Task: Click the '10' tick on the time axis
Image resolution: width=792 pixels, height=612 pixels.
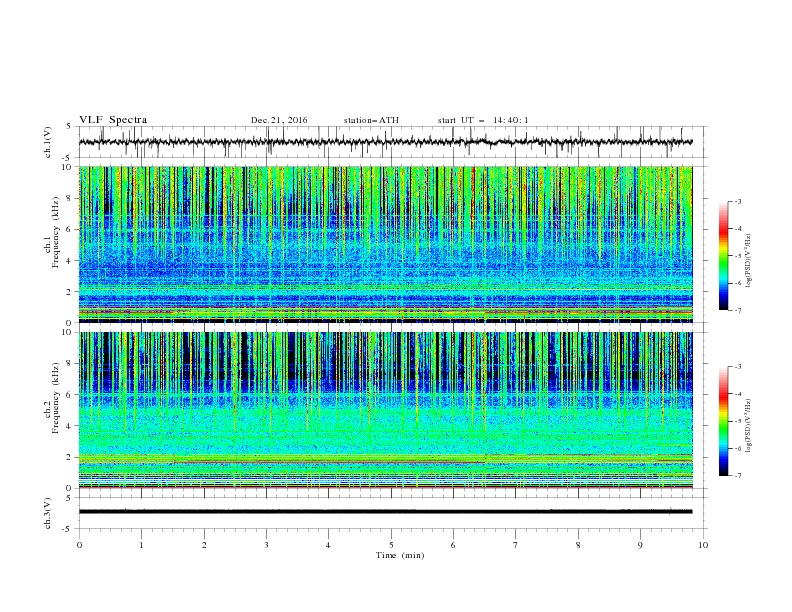Action: [x=703, y=545]
